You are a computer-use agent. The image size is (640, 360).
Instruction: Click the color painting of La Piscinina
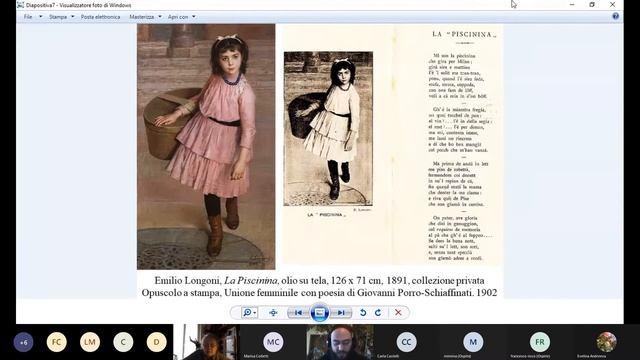[x=206, y=147]
